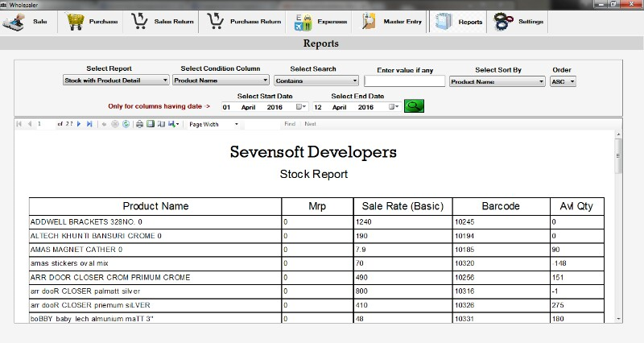Select arr dooR CLOSER palmatt silver cell

tap(155, 291)
